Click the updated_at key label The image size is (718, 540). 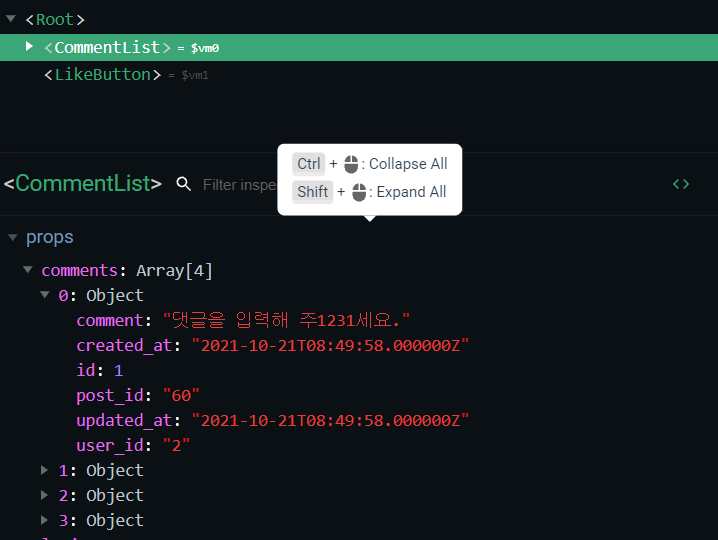point(124,421)
